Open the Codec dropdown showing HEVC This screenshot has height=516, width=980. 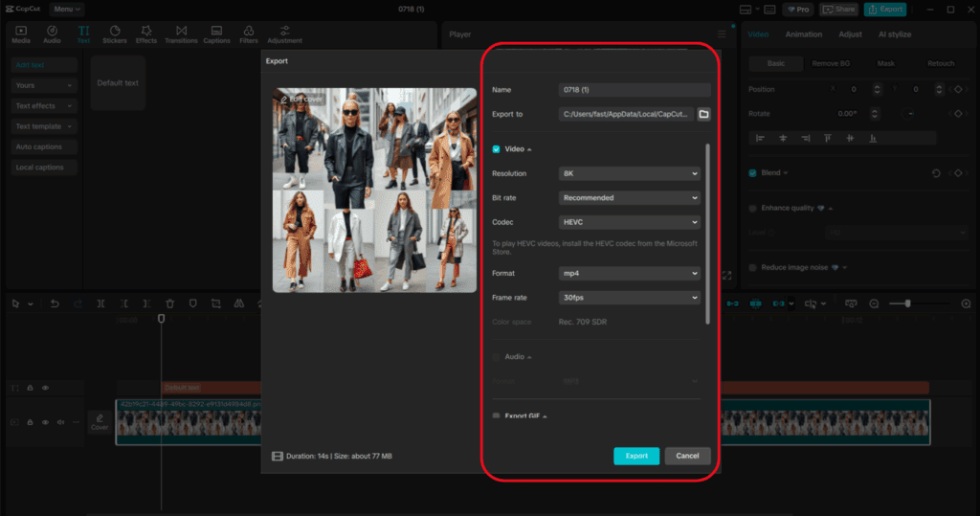tap(629, 222)
